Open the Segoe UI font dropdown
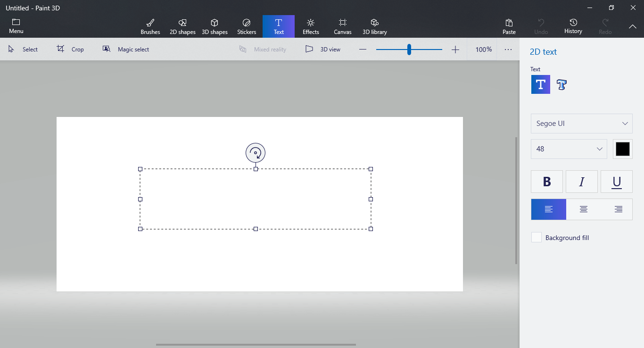Screen dimensions: 644x348 click(x=581, y=123)
